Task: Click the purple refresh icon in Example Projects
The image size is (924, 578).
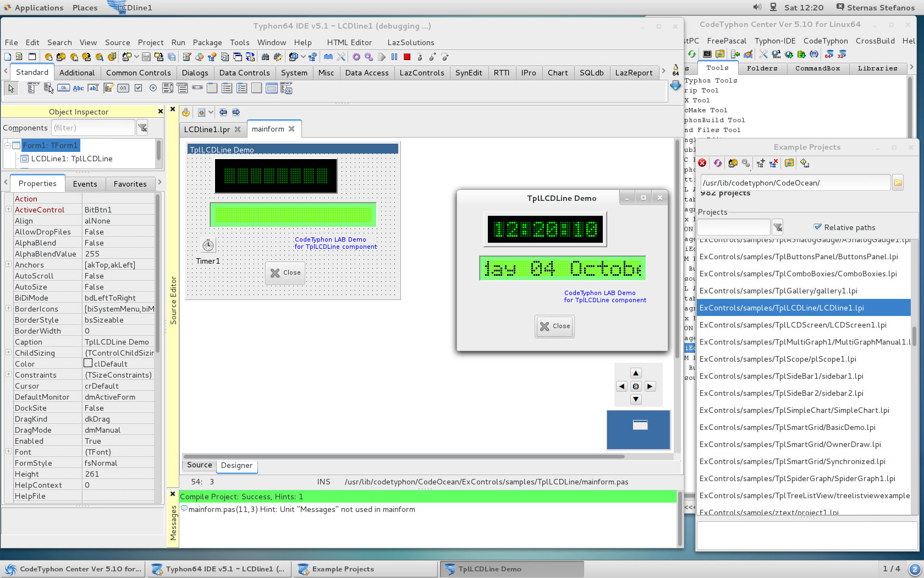Action: pyautogui.click(x=718, y=163)
